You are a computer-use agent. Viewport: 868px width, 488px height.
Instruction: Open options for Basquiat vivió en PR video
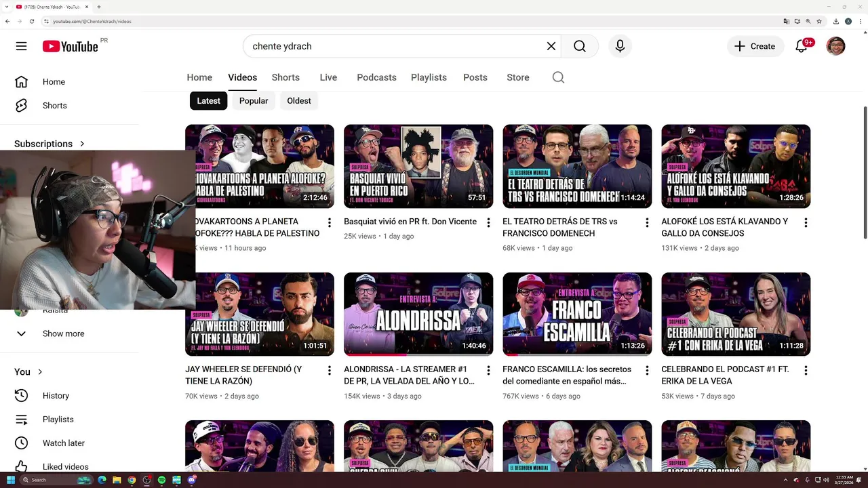pos(488,222)
